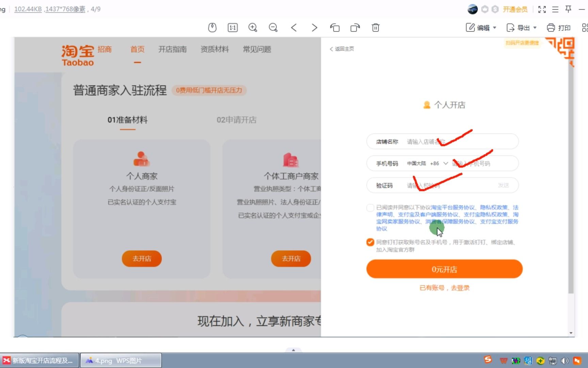Expand the 导出 dropdown arrow
Viewport: 588px width, 368px height.
[x=535, y=28]
